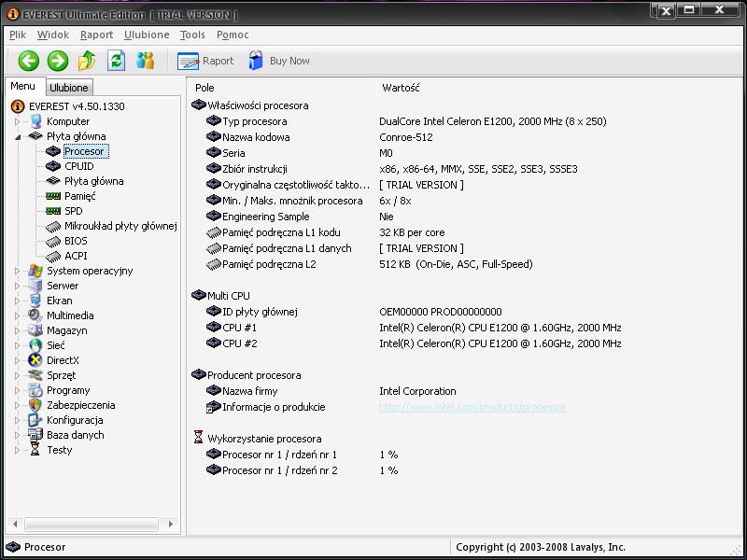The image size is (747, 560).
Task: Open the Tools menu
Action: [x=192, y=35]
